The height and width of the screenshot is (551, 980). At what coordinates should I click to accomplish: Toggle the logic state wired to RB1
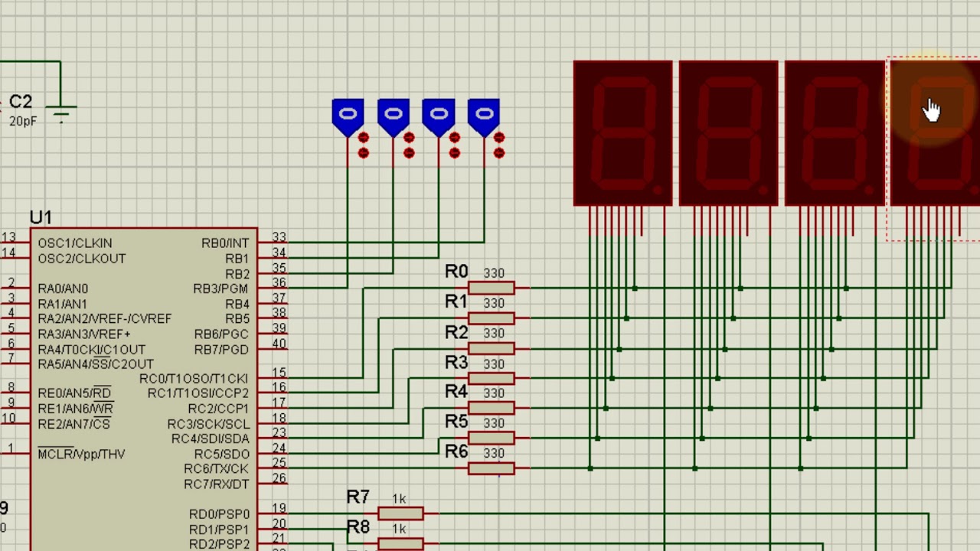(x=439, y=116)
